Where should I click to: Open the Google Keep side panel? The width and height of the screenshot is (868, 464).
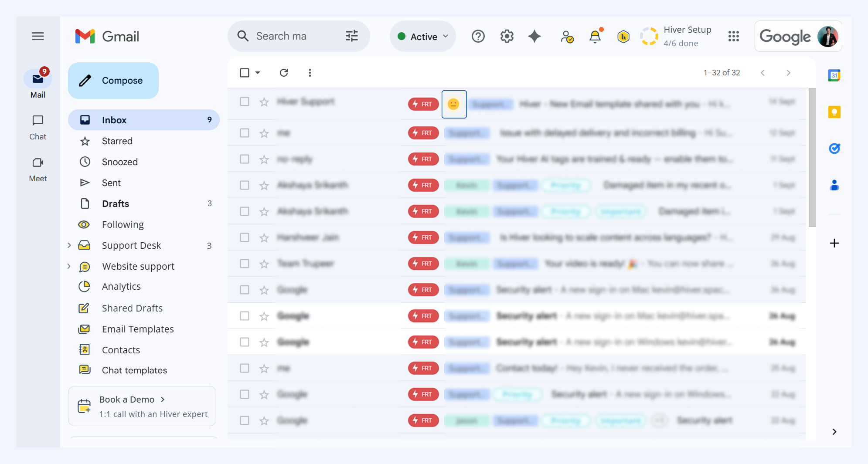(834, 112)
